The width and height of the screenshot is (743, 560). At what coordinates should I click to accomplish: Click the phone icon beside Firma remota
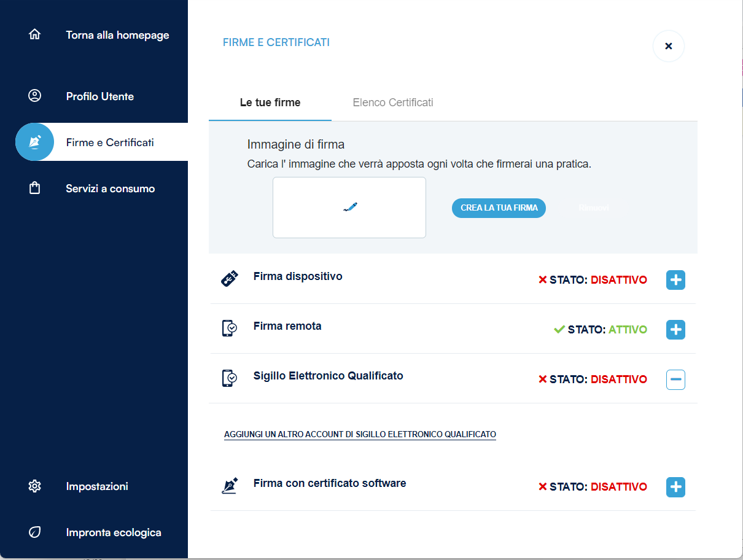(229, 329)
